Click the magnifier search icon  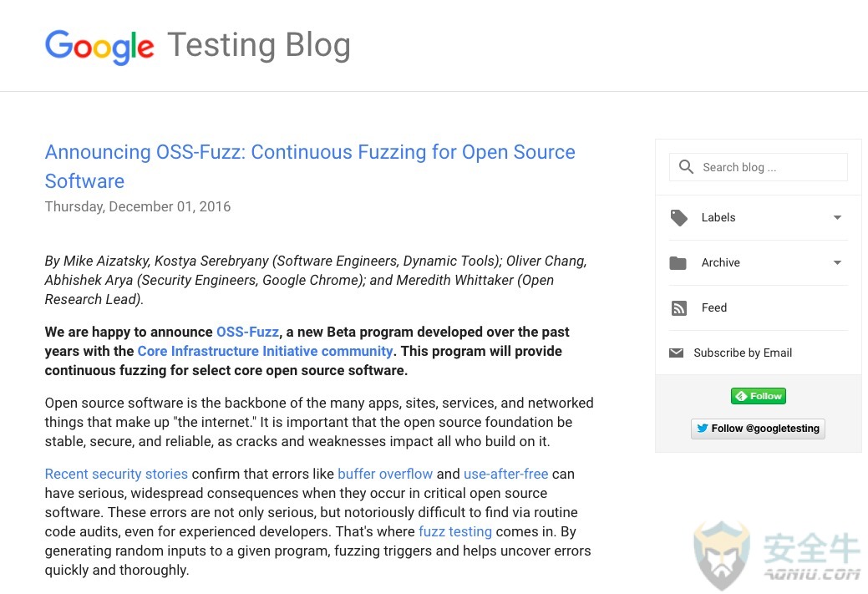click(686, 166)
